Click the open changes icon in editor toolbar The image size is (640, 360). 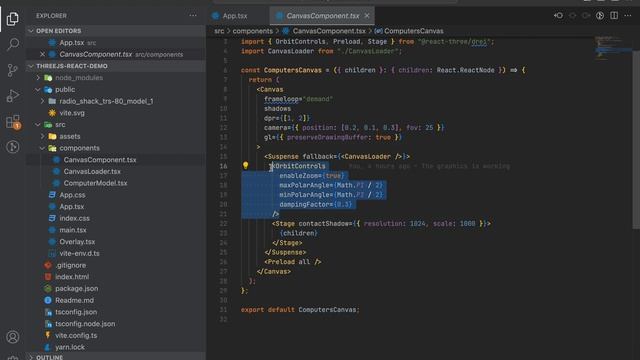point(558,16)
